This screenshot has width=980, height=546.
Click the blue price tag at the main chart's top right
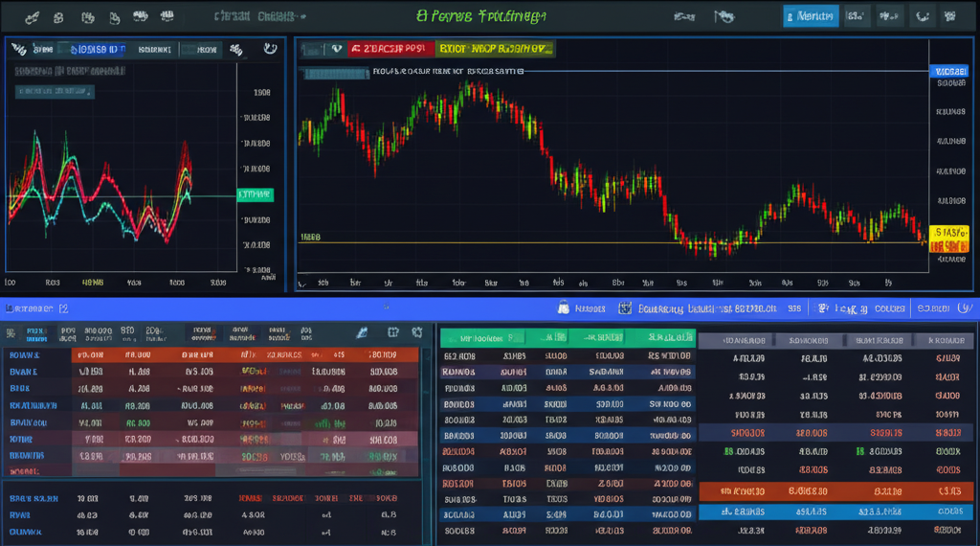point(949,71)
